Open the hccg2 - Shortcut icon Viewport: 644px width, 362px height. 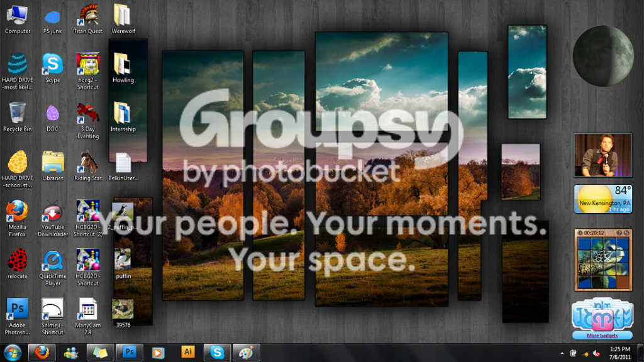(88, 72)
